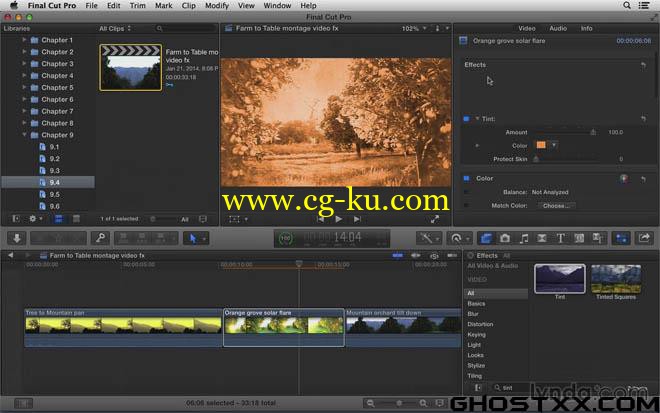Click the viewer fullscreen arrows icon

(435, 219)
